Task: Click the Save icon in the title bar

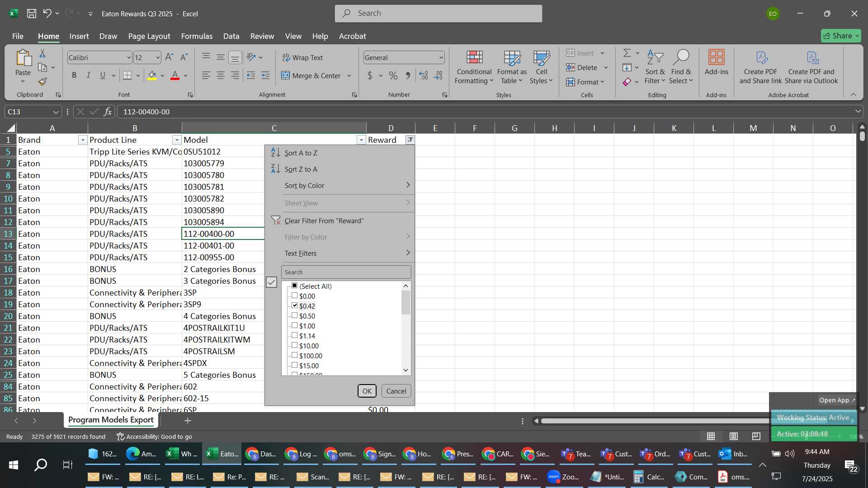Action: 31,14
